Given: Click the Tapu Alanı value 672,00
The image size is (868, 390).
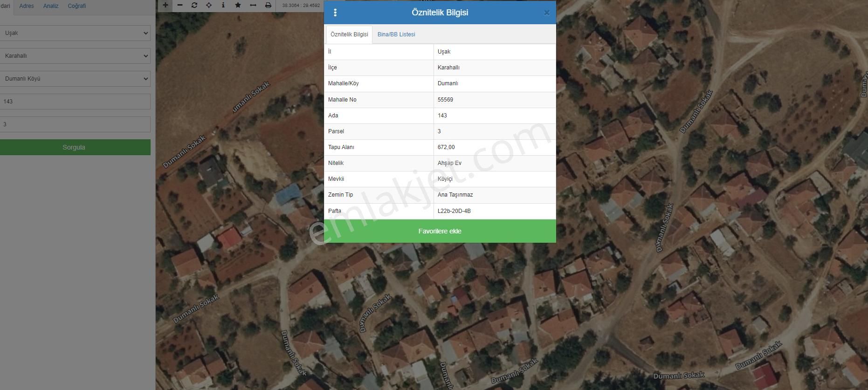Looking at the screenshot, I should coord(446,147).
